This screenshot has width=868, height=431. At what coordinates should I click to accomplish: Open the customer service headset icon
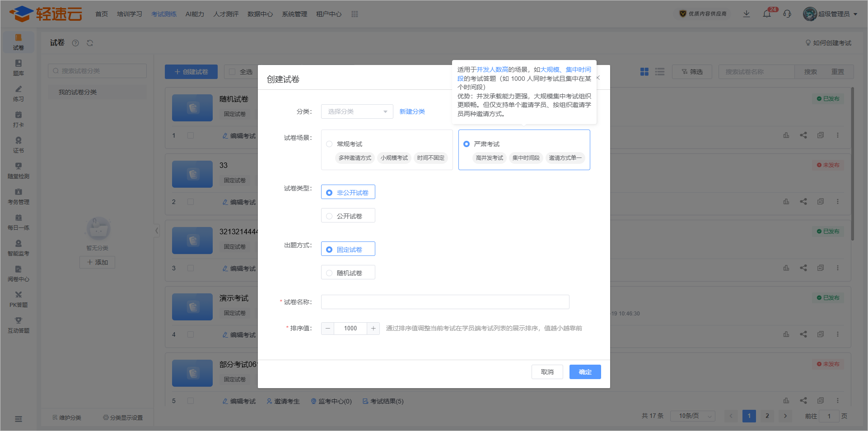tap(787, 14)
